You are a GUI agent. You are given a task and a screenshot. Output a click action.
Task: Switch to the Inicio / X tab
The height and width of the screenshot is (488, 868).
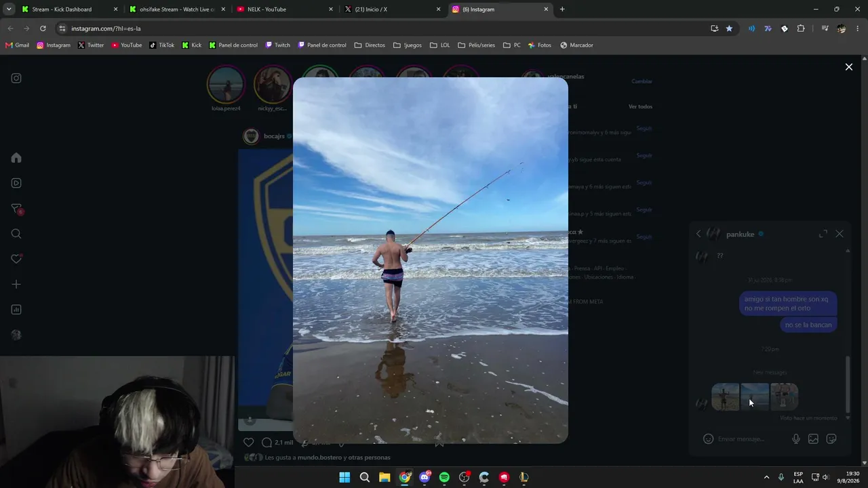(392, 9)
